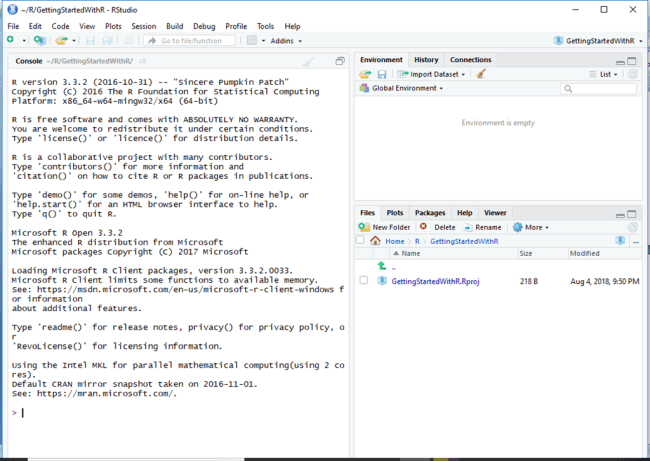Switch to the Help tab in lower pane
Screen dimensions: 650x461
click(465, 213)
